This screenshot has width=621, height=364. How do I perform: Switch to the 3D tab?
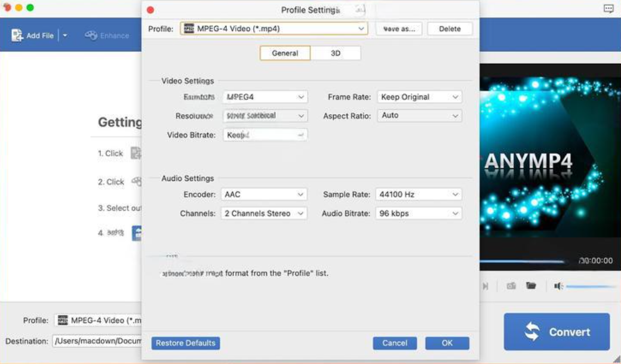click(x=336, y=53)
